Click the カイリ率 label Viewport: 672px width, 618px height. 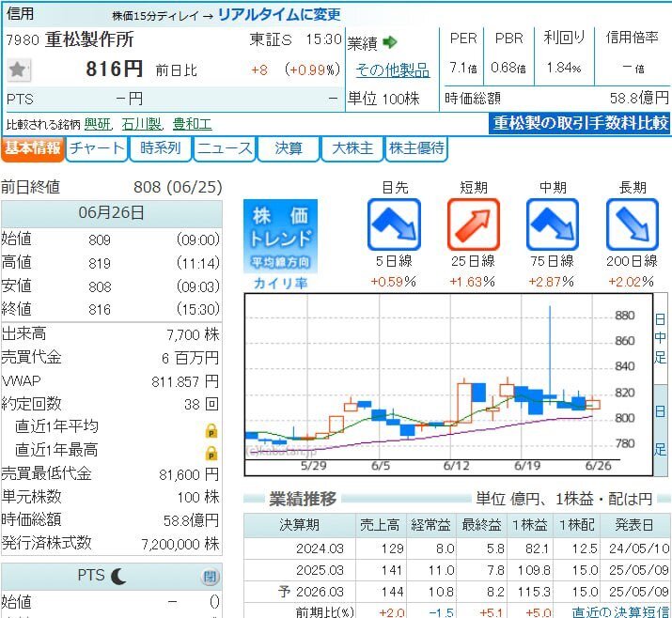(x=280, y=283)
